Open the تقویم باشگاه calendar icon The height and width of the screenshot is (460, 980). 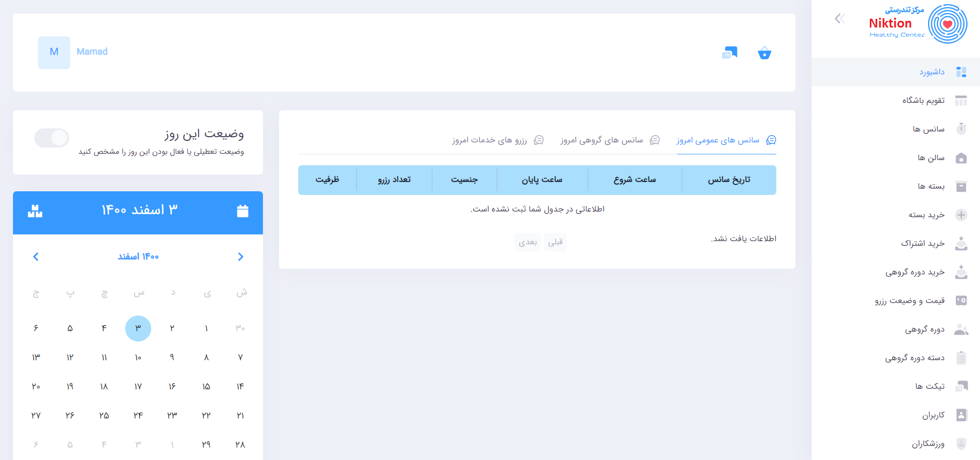961,100
